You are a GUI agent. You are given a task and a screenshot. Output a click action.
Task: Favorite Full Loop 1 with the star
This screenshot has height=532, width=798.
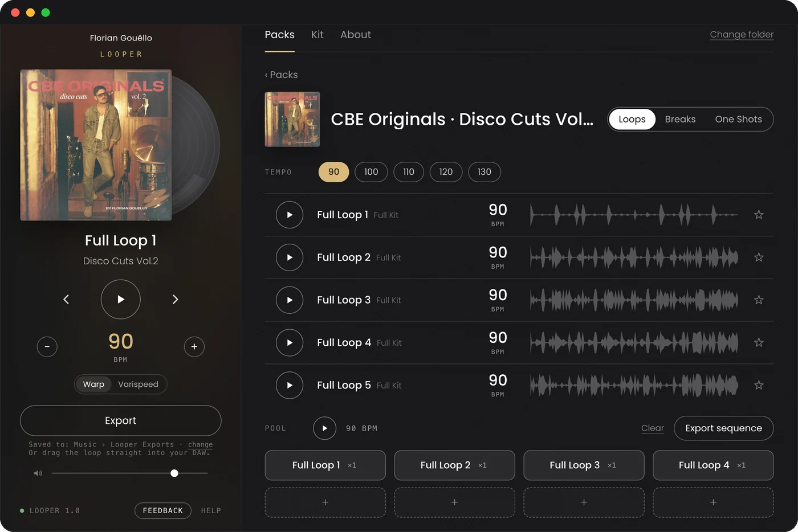759,215
